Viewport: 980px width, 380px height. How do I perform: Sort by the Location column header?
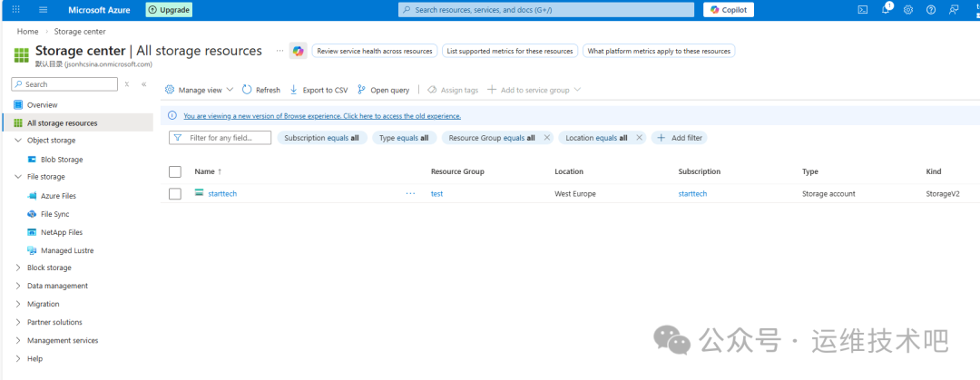[569, 171]
